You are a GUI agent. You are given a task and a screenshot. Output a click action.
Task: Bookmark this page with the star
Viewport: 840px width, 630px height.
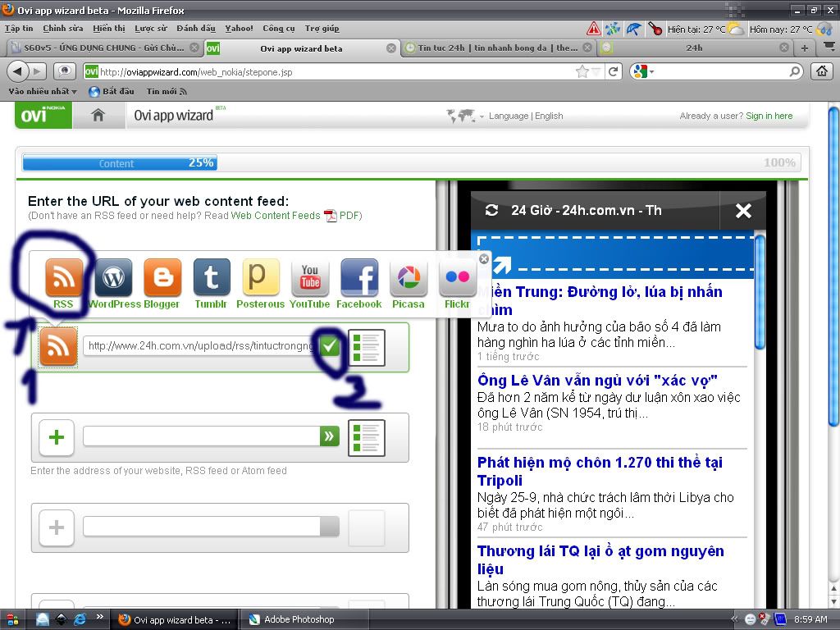point(582,71)
